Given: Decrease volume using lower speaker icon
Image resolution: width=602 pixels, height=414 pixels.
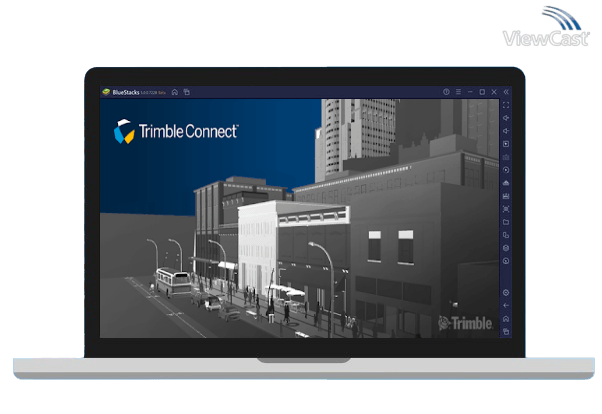Looking at the screenshot, I should [x=506, y=131].
